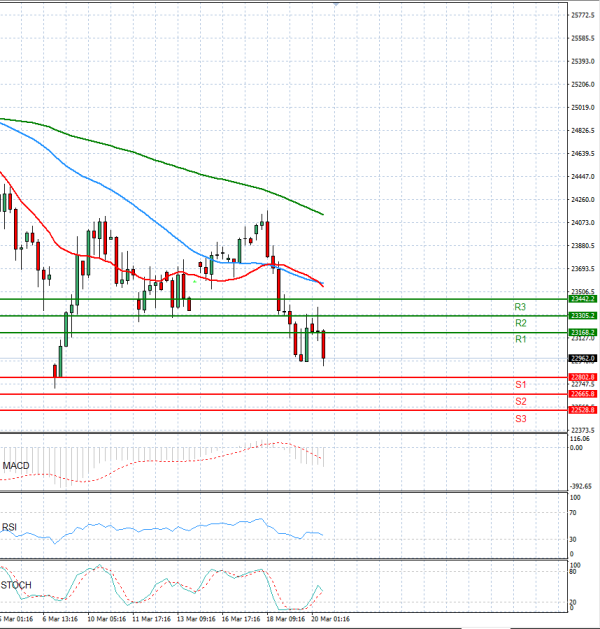Select the S1 support label
This screenshot has width=600, height=629.
pyautogui.click(x=520, y=385)
